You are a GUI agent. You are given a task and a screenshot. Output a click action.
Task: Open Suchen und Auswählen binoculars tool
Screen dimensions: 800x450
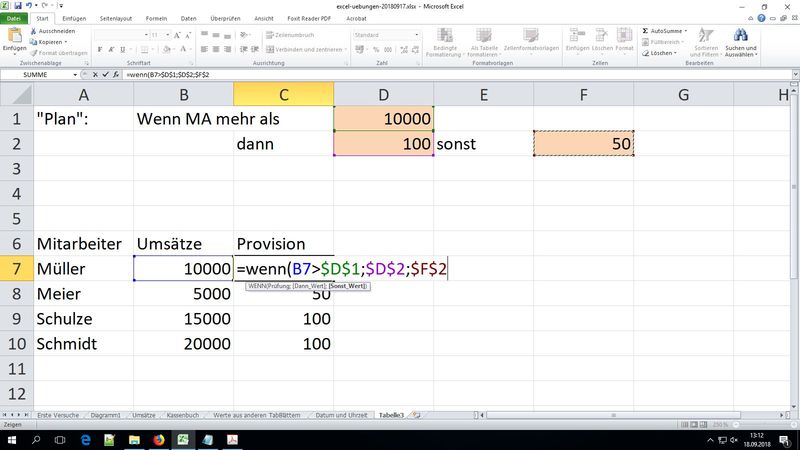pos(741,38)
